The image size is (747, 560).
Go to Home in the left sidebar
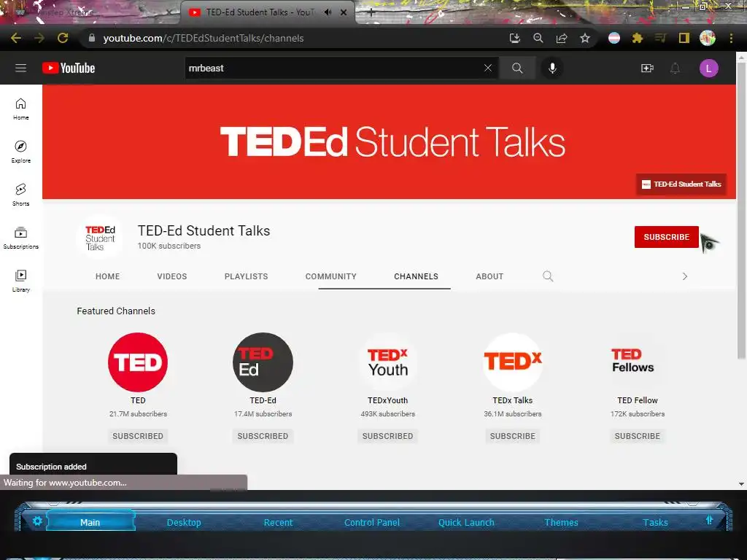pos(21,109)
